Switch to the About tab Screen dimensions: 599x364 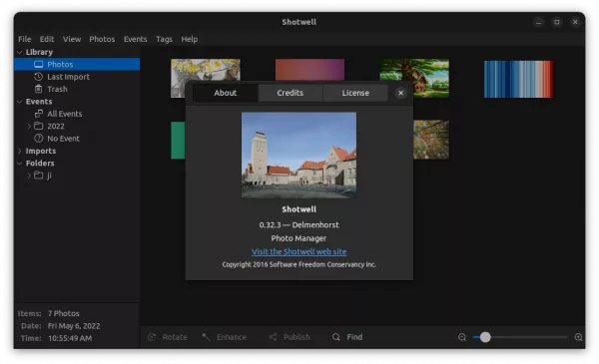point(226,93)
